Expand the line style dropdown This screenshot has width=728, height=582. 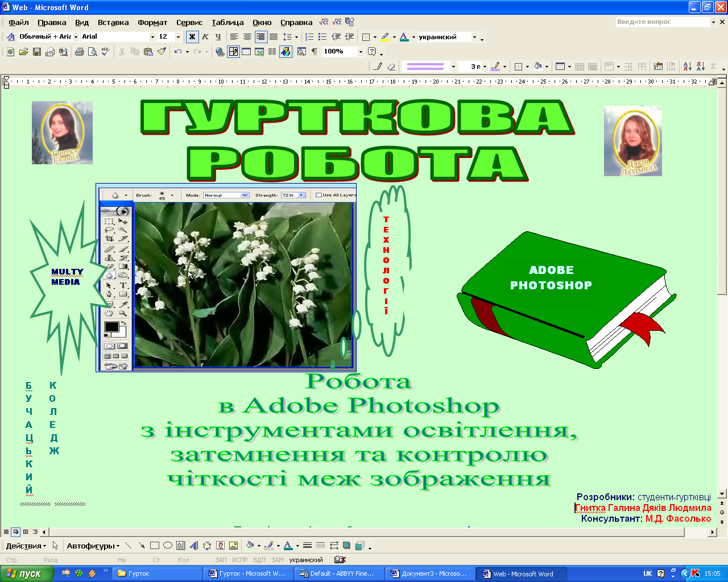tap(453, 66)
